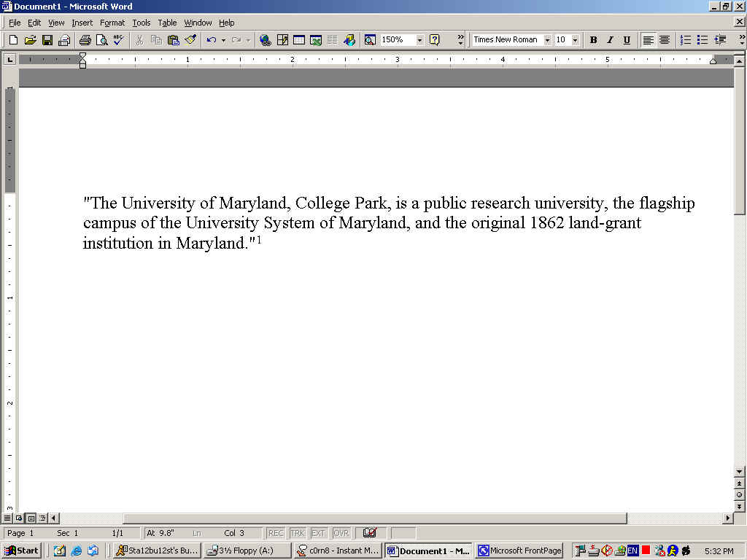Screen dimensions: 747x560
Task: Toggle Italic formatting
Action: click(610, 40)
